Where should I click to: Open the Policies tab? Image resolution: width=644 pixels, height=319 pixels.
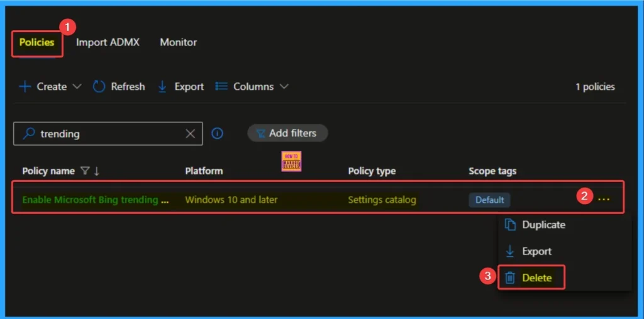click(36, 42)
